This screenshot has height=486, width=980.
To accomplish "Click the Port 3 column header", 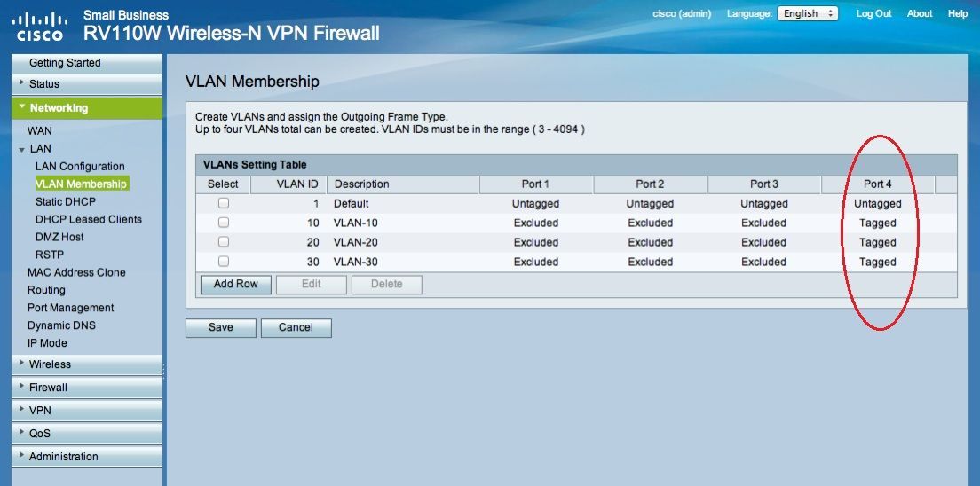I will [763, 184].
